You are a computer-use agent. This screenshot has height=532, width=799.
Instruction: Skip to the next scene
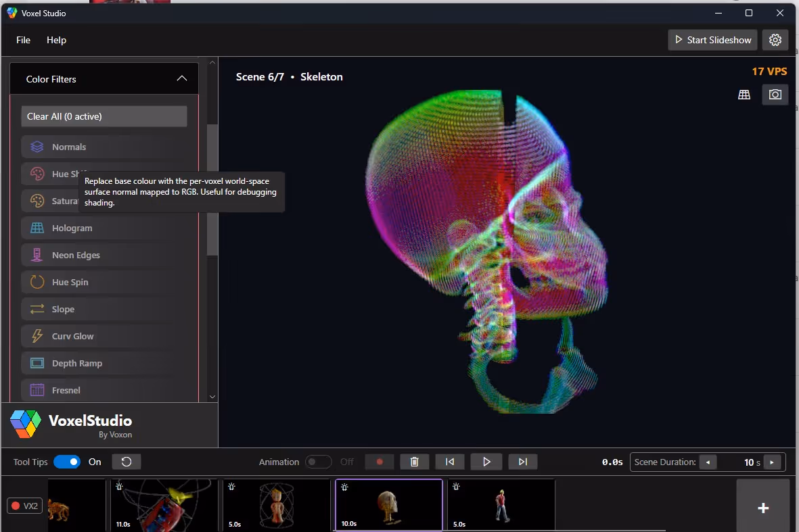tap(523, 462)
